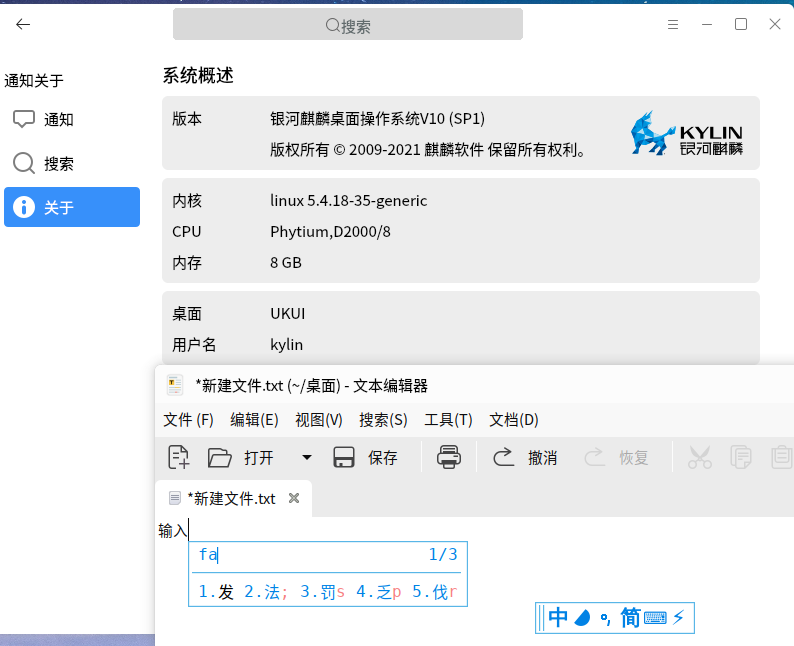This screenshot has width=794, height=646.
Task: Open 搜索(S) menu in text editor
Action: (383, 420)
